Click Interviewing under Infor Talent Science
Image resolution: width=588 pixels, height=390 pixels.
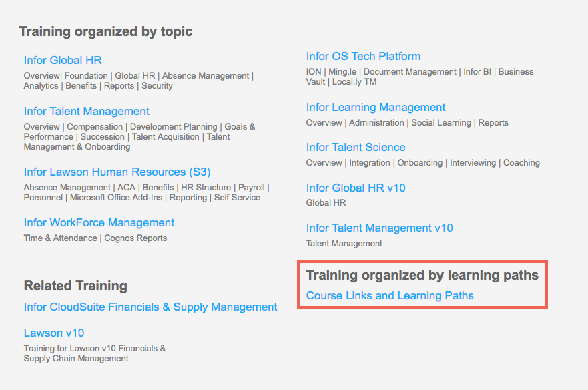[x=473, y=163]
